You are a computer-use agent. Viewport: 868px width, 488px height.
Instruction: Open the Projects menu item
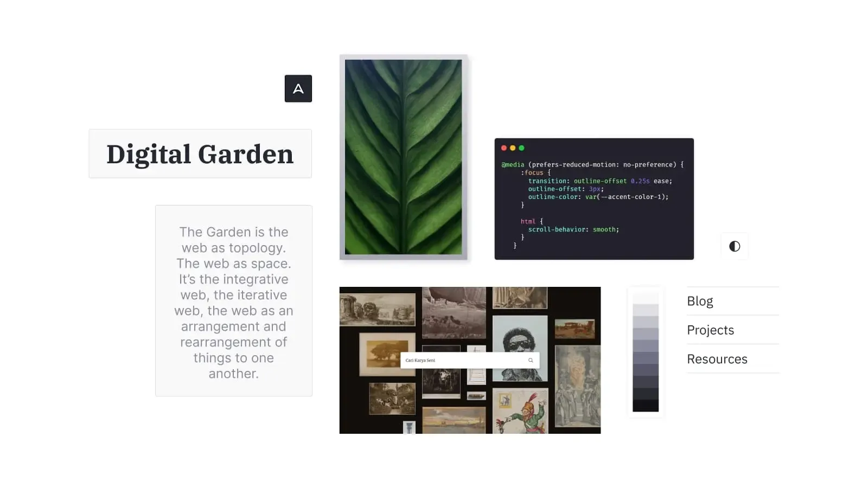710,330
